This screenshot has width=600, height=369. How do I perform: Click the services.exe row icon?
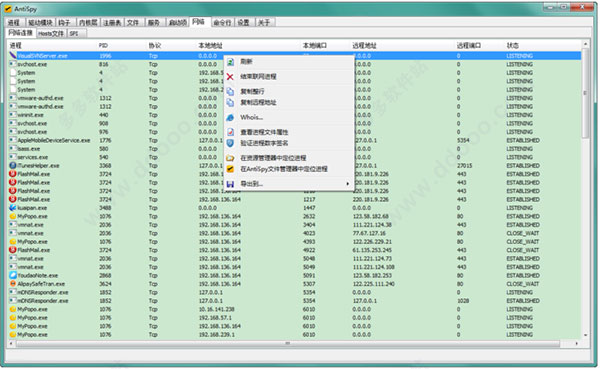point(13,157)
